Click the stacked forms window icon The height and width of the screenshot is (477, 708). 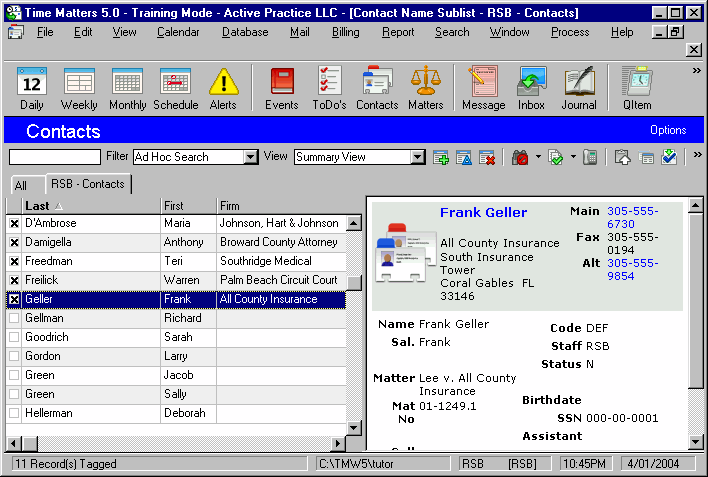coord(646,158)
